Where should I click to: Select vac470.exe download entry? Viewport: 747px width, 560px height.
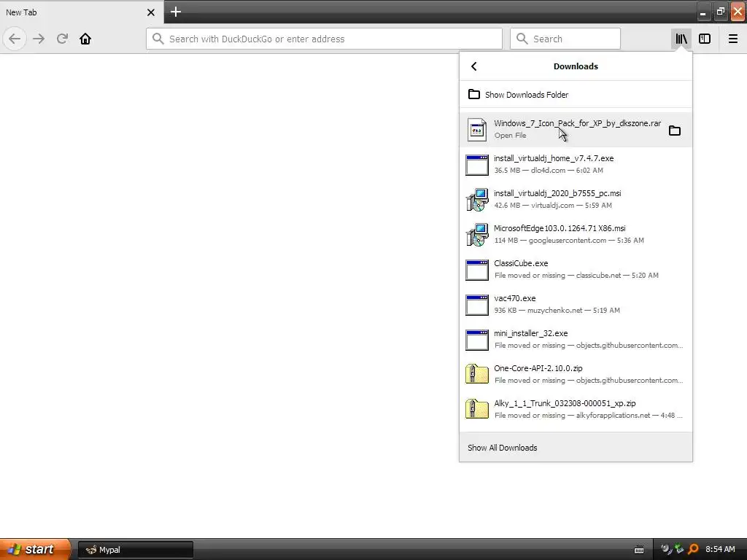(x=576, y=305)
